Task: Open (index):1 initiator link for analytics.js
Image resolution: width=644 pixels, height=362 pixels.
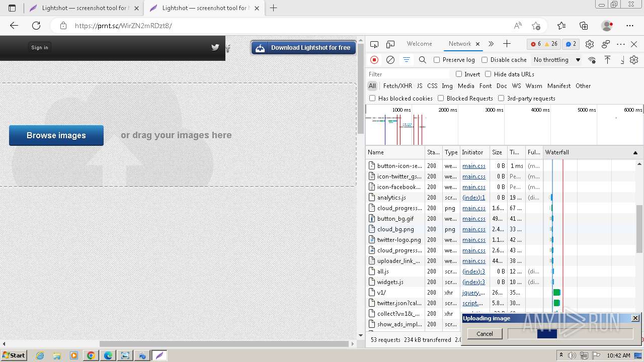Action: [x=474, y=198]
